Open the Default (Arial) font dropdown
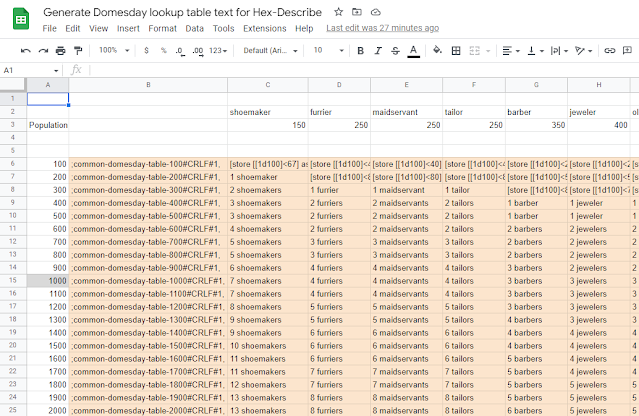The image size is (639, 416). (x=270, y=51)
